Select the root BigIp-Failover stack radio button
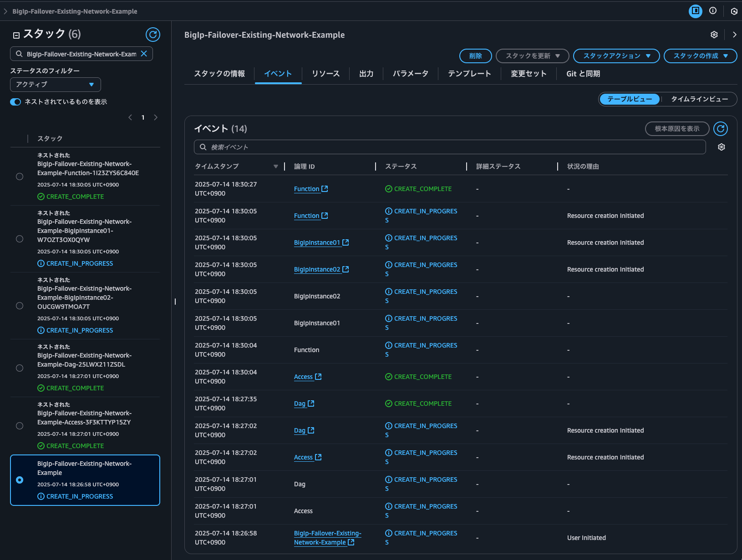This screenshot has height=560, width=742. pyautogui.click(x=20, y=480)
